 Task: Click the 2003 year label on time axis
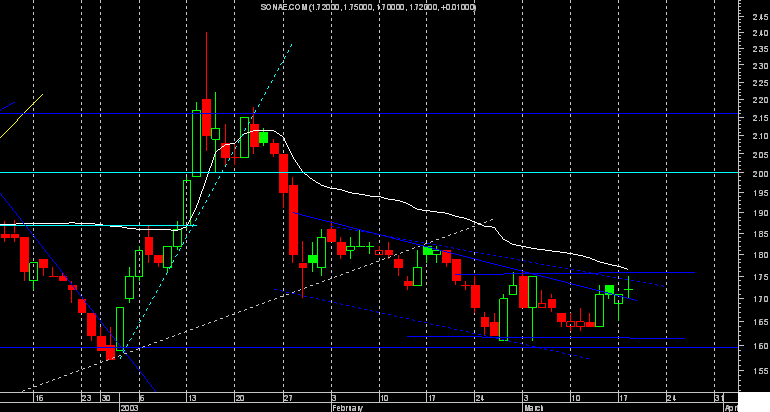pyautogui.click(x=129, y=408)
